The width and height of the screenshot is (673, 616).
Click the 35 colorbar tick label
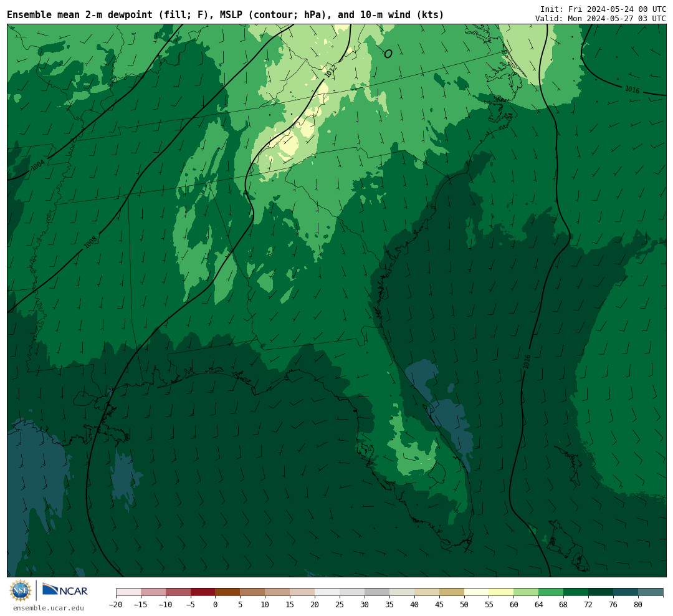(389, 605)
